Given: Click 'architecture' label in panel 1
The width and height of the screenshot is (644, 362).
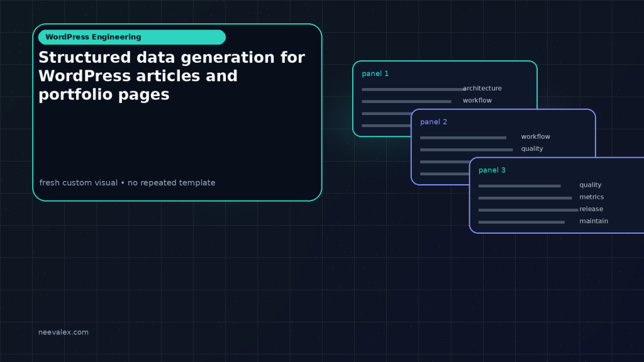Looking at the screenshot, I should pos(482,88).
